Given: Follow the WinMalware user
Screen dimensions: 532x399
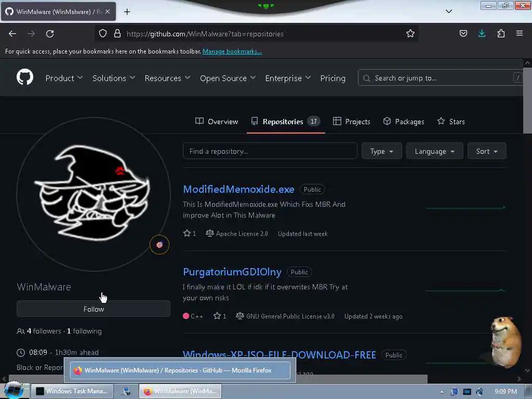Looking at the screenshot, I should [94, 309].
